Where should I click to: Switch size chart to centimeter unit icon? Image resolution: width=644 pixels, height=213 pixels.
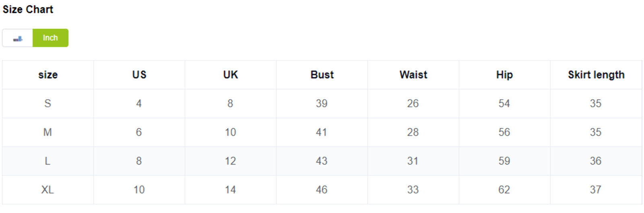point(17,38)
